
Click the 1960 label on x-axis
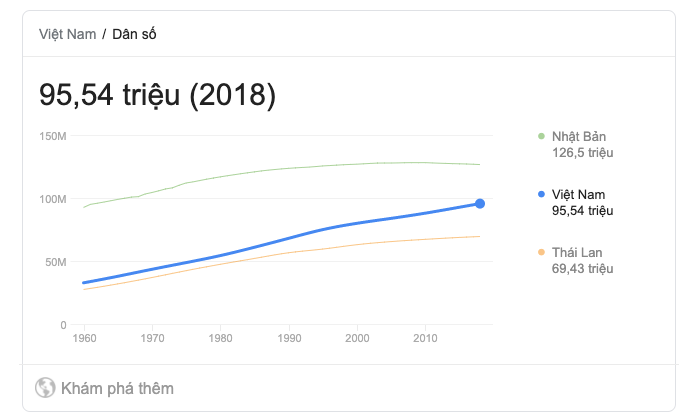(84, 338)
